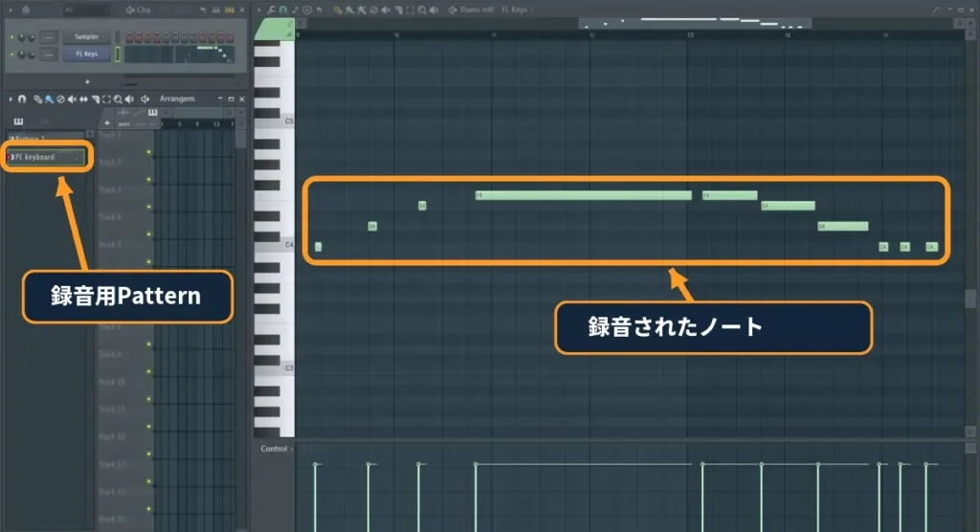
Task: Select the playlist Draw pencil tool
Action: 37,99
